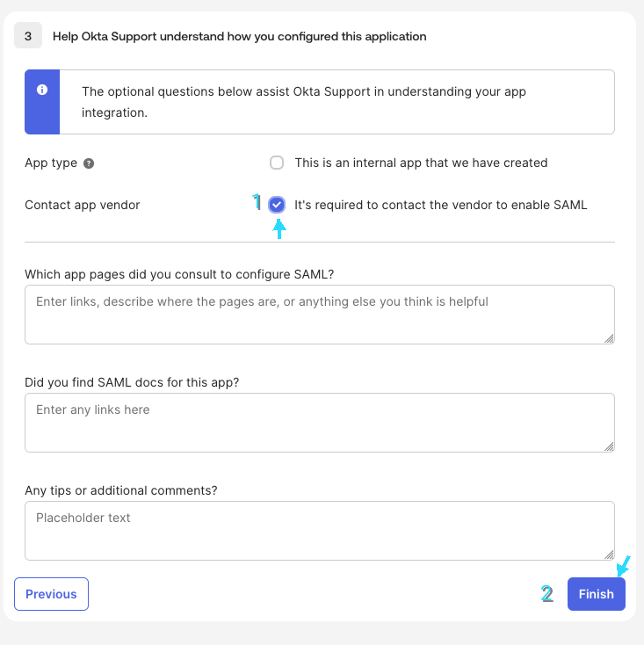This screenshot has width=644, height=645.
Task: Click the resize grip on the comments textarea
Action: pyautogui.click(x=609, y=554)
